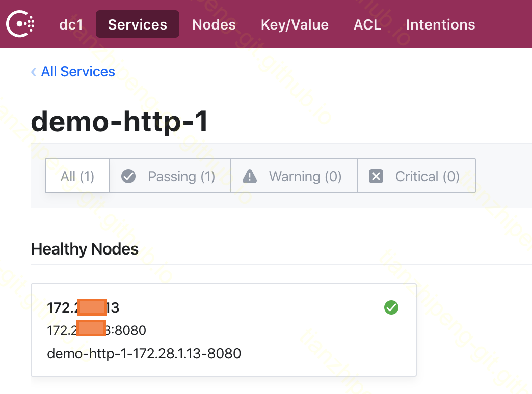The height and width of the screenshot is (394, 532).
Task: Return via the All Services link
Action: [x=78, y=72]
